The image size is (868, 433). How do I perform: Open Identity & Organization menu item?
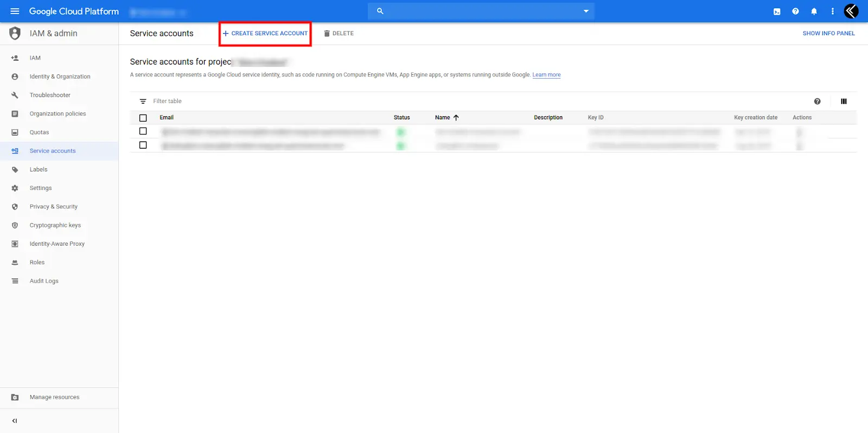[59, 77]
